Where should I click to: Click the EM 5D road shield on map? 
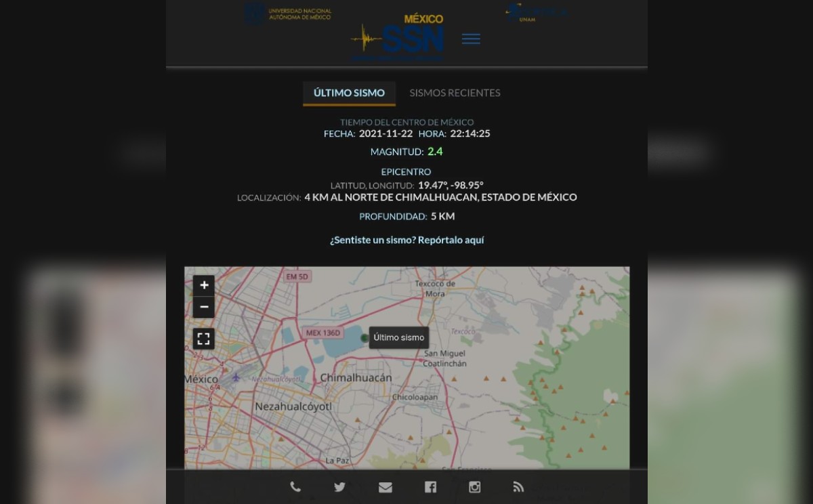click(x=297, y=276)
